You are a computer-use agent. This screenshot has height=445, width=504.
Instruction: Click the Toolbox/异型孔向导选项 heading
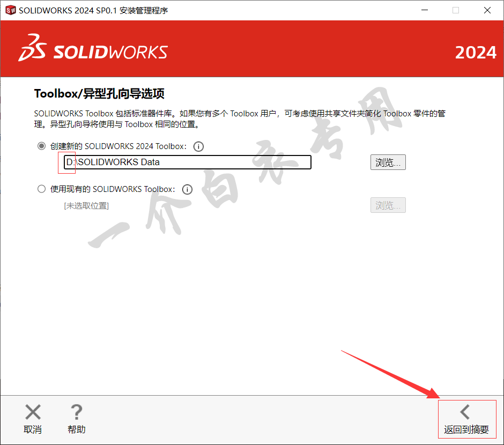point(99,94)
